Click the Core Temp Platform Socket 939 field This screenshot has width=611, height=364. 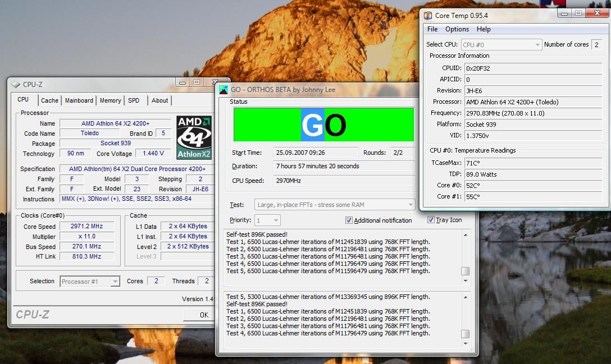(534, 125)
